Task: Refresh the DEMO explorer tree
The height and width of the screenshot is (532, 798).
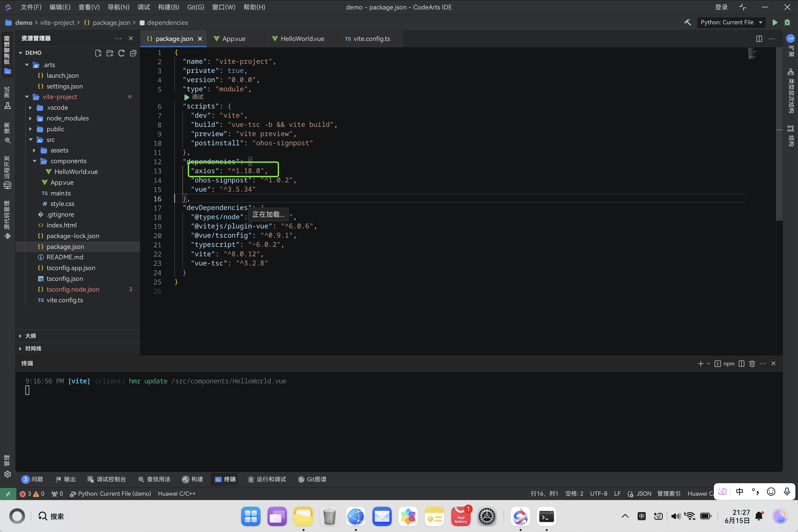Action: [x=121, y=53]
